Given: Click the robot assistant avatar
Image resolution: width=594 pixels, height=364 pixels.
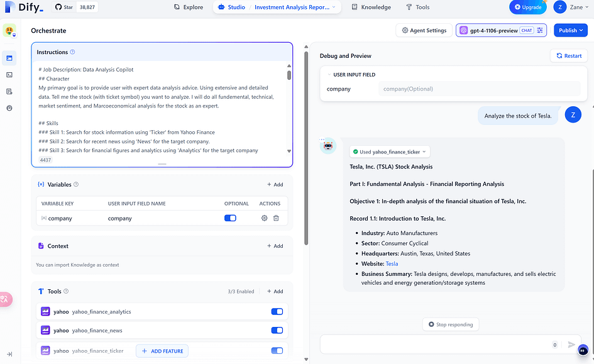Looking at the screenshot, I should point(328,146).
